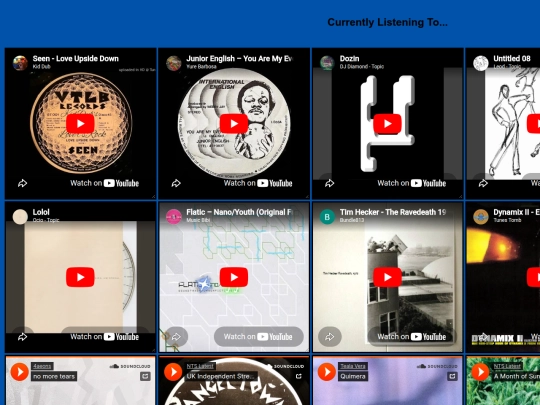Screen dimensions: 540x405
Task: Open the Lolol channel avatar
Action: 20,217
